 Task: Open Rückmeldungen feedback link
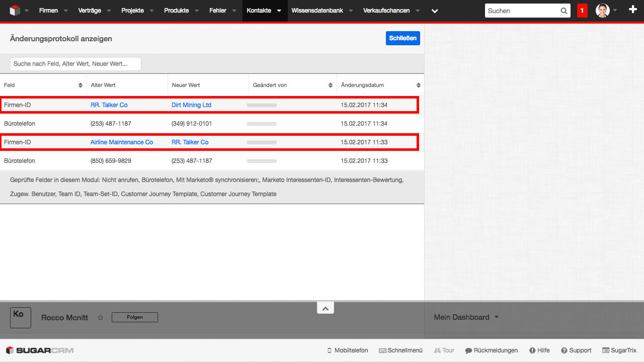pos(492,350)
